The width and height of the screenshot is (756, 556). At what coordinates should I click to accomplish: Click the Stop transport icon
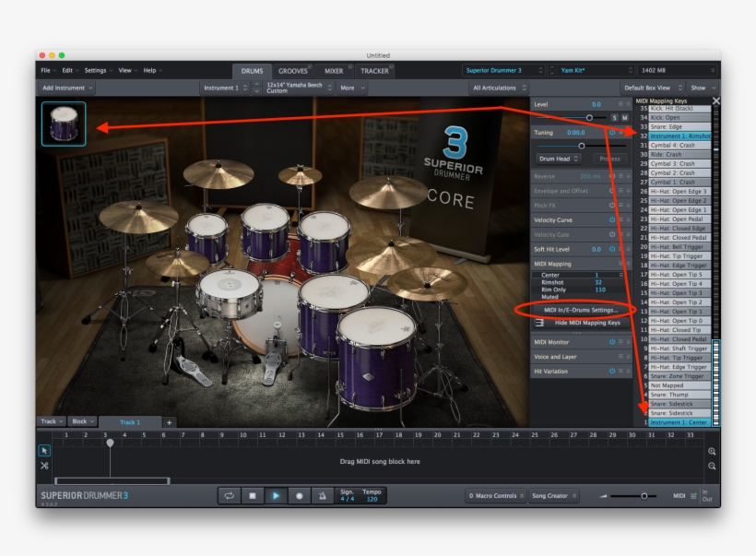[253, 495]
